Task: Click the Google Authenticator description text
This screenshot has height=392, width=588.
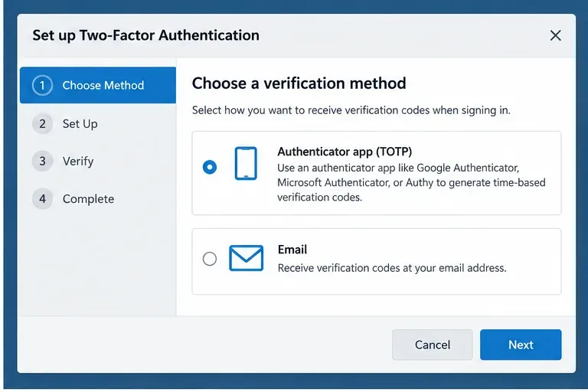Action: point(411,182)
